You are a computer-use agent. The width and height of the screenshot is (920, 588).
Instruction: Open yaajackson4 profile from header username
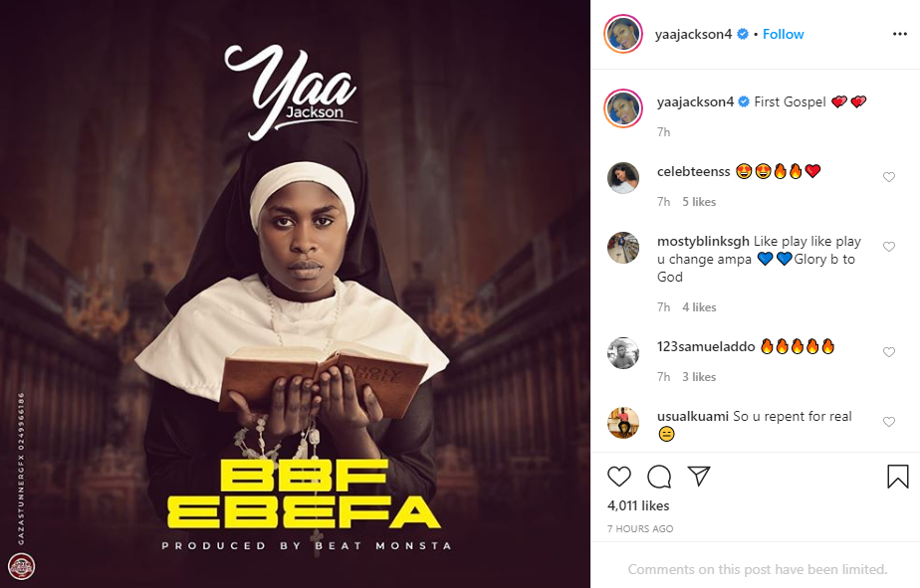[x=694, y=34]
